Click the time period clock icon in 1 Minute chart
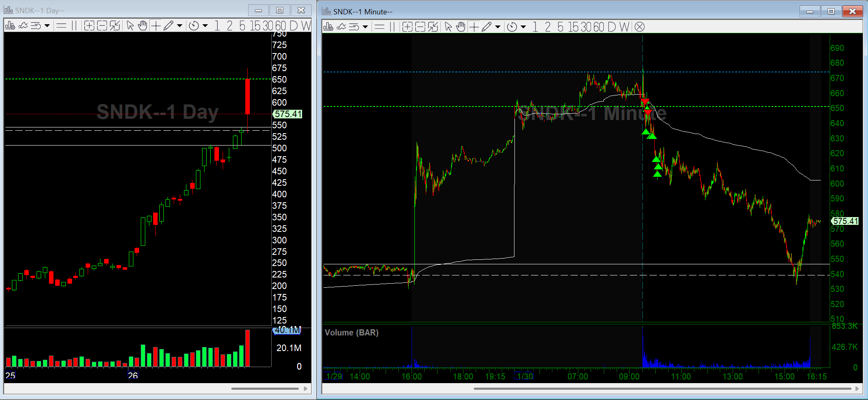The image size is (868, 400). 512,27
